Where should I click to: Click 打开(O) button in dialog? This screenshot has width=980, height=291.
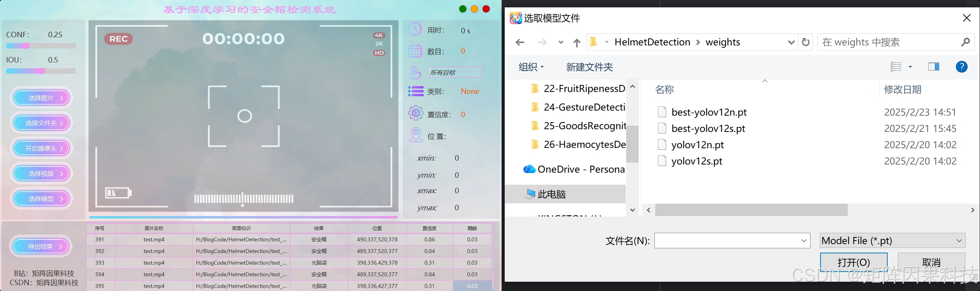(x=854, y=262)
